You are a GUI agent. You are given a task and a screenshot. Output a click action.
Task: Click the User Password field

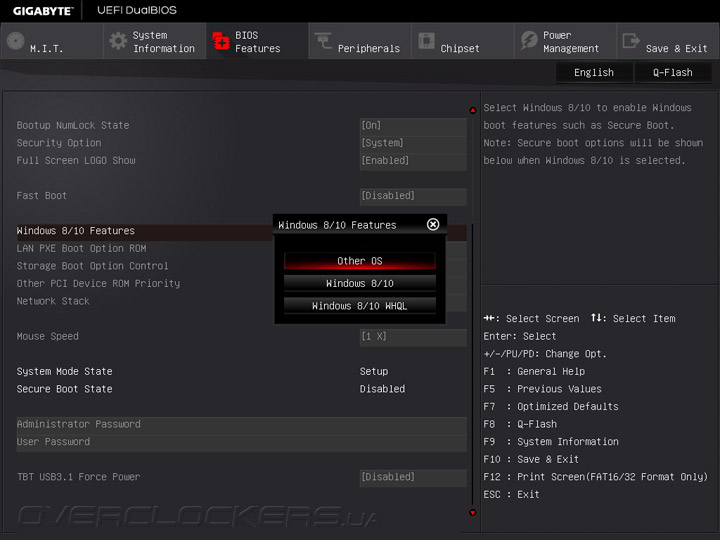(x=242, y=442)
